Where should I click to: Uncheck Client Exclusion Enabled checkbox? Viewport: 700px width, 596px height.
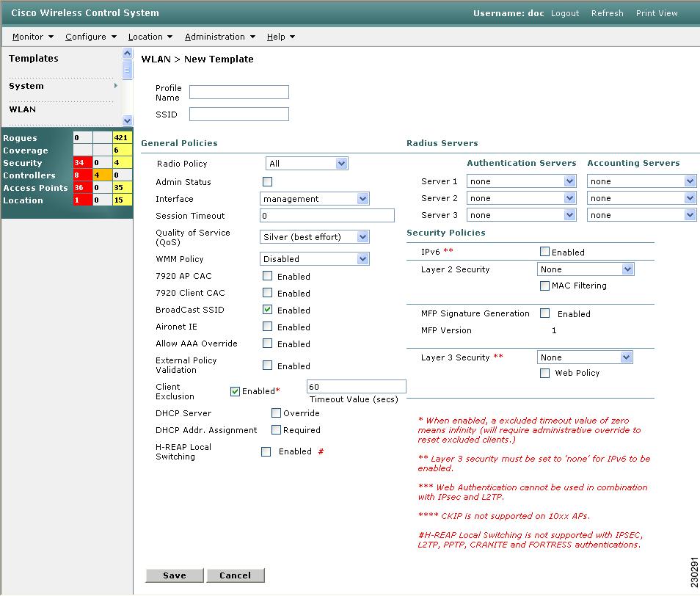coord(235,391)
